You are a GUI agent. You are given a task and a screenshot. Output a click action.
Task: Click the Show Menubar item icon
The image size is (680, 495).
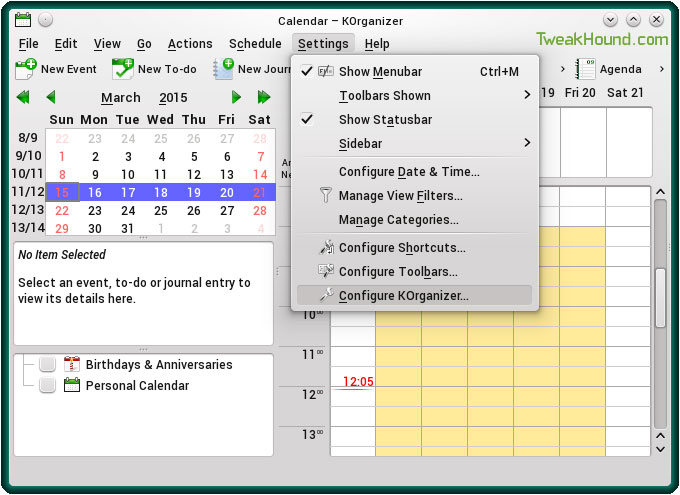(x=326, y=71)
